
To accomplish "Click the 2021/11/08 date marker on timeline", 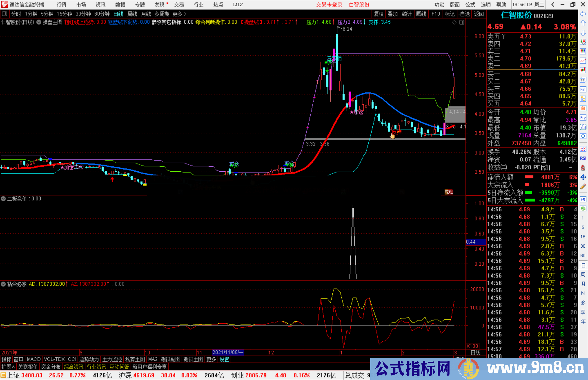I will tap(228, 352).
